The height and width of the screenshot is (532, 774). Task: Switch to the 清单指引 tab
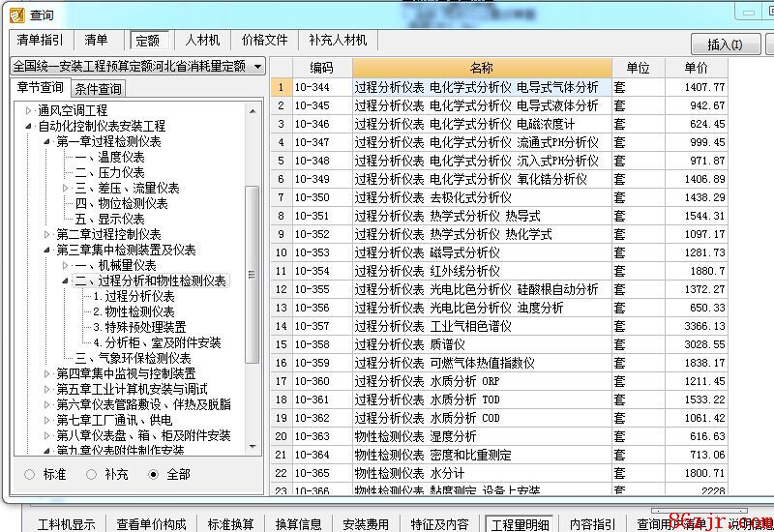point(40,41)
